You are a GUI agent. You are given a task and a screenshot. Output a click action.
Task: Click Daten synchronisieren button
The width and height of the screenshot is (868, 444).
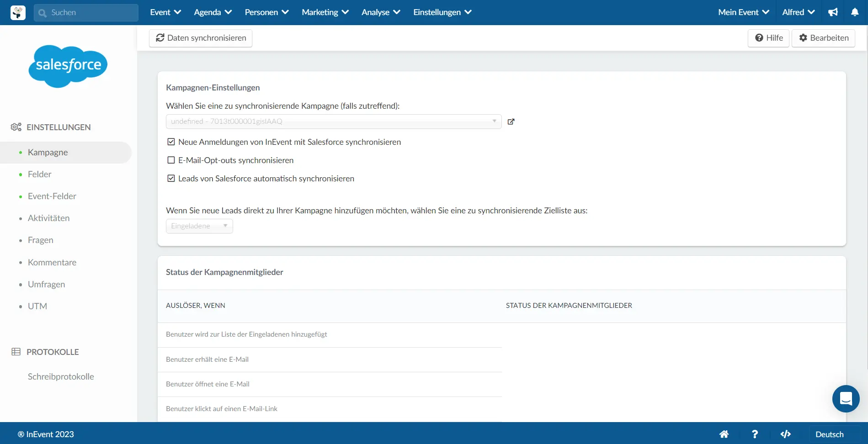coord(201,38)
